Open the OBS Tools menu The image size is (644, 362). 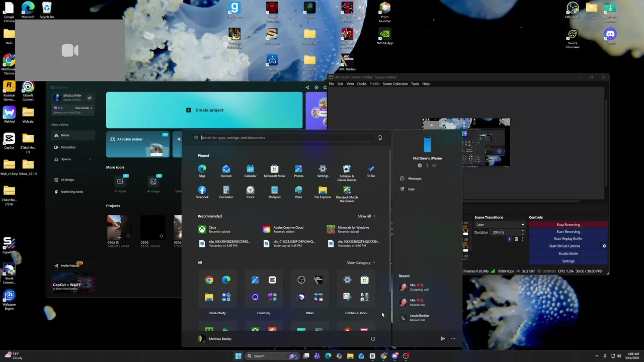pos(415,84)
